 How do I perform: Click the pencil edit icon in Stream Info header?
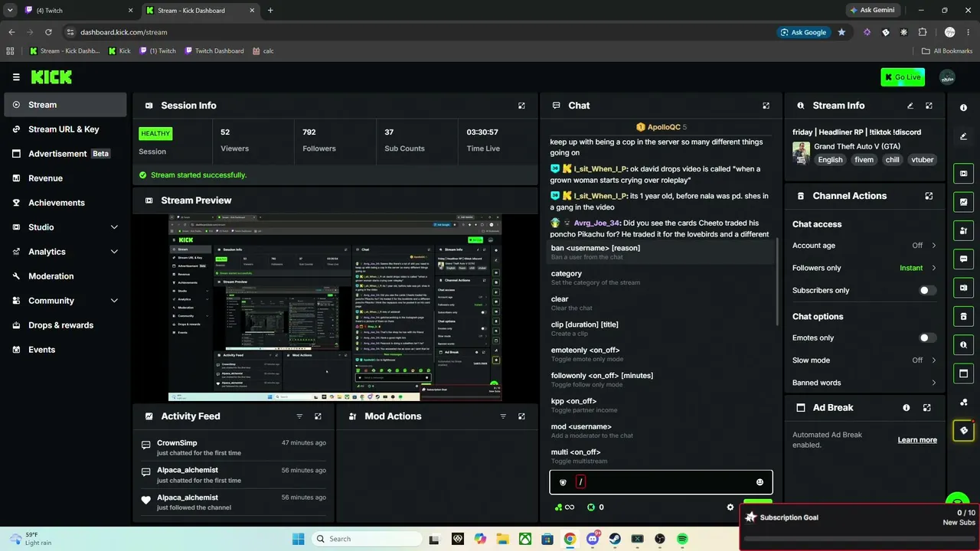point(910,106)
